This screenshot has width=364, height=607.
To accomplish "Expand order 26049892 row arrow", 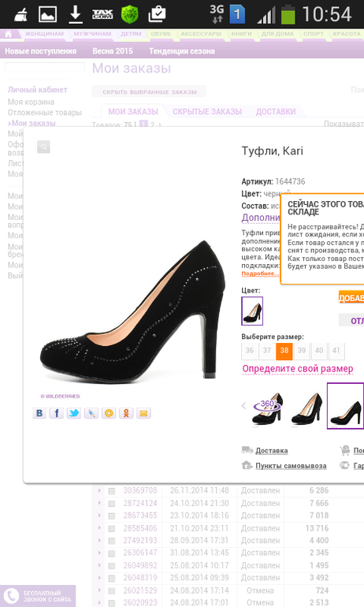I will click(x=99, y=565).
